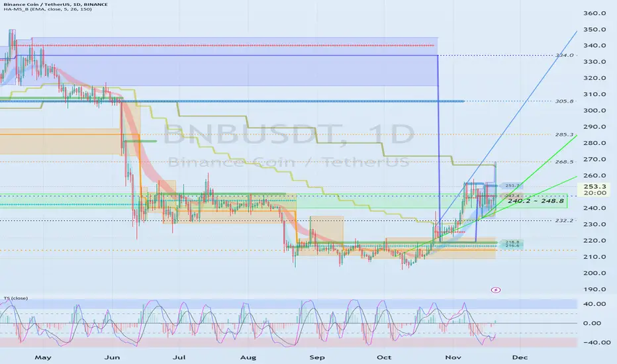Click the Oct label on the time axis
This screenshot has height=364, width=617.
[384, 357]
